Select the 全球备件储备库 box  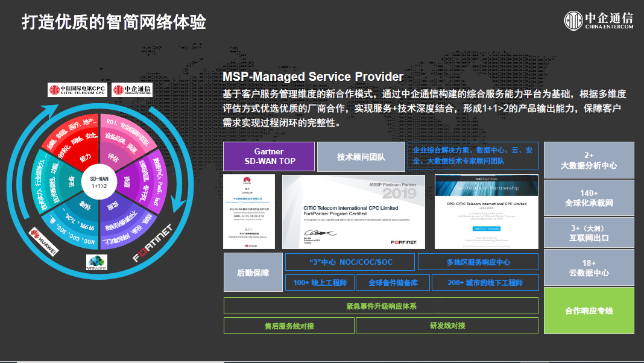393,283
